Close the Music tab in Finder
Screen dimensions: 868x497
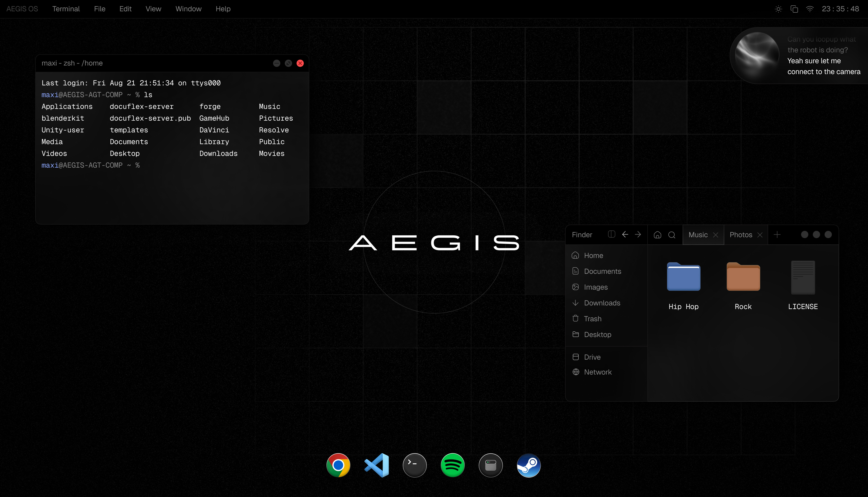click(x=716, y=235)
